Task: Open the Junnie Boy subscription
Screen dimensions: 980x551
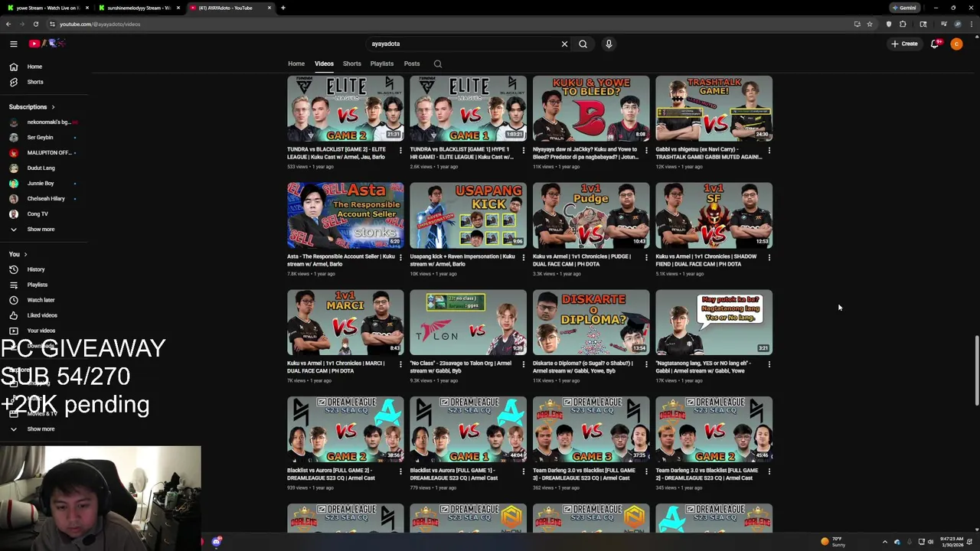Action: [40, 184]
